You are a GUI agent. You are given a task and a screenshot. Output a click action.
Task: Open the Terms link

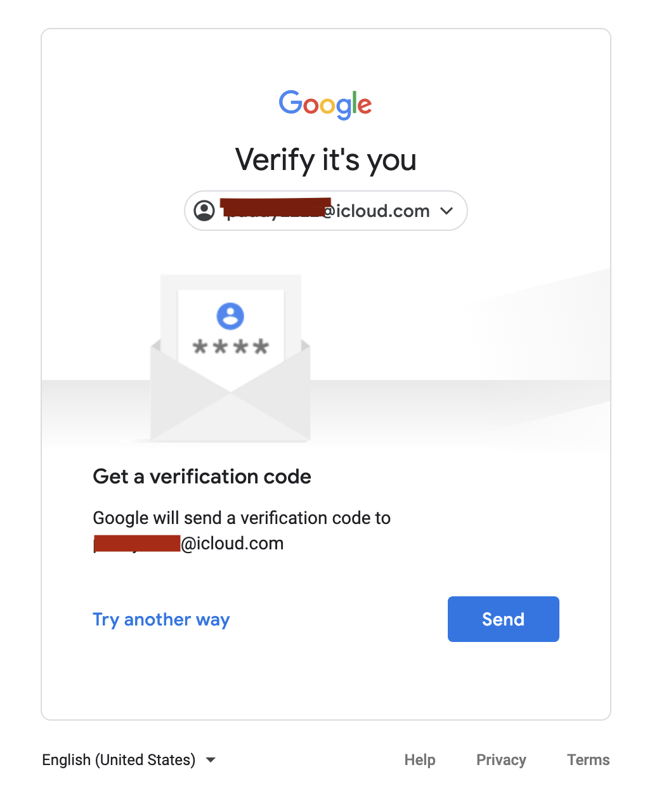587,759
